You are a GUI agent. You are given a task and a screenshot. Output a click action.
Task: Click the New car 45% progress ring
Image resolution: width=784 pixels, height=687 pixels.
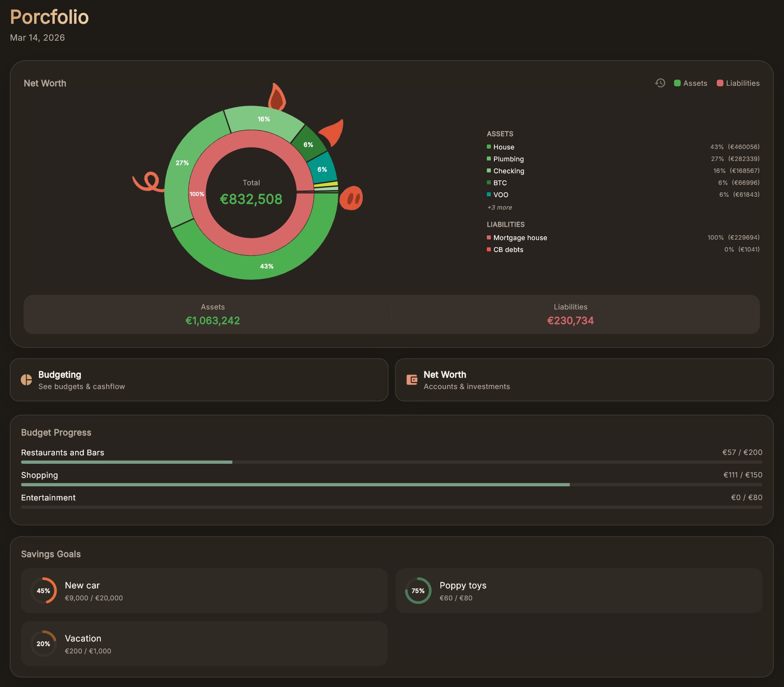click(x=43, y=591)
